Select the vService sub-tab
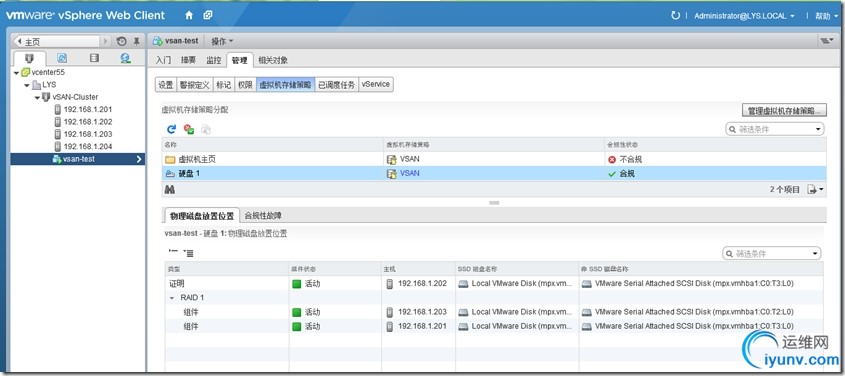The height and width of the screenshot is (376, 845). click(376, 85)
